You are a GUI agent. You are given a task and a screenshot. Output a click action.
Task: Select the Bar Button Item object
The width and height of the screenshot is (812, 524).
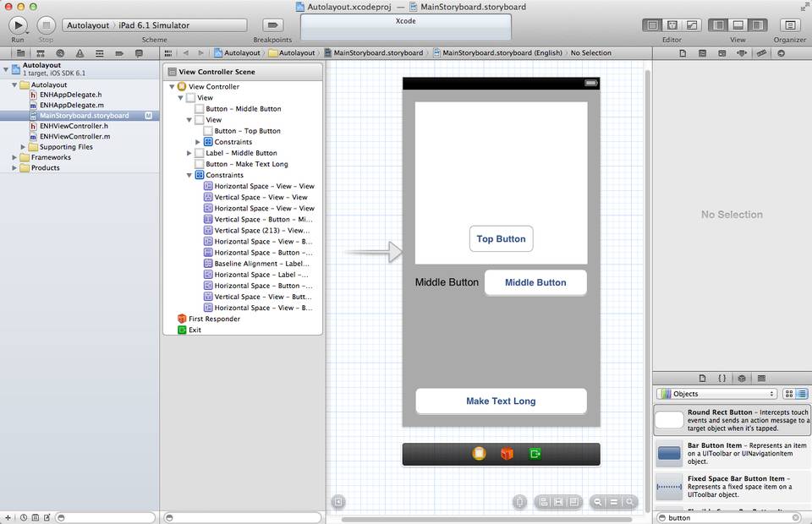click(731, 453)
